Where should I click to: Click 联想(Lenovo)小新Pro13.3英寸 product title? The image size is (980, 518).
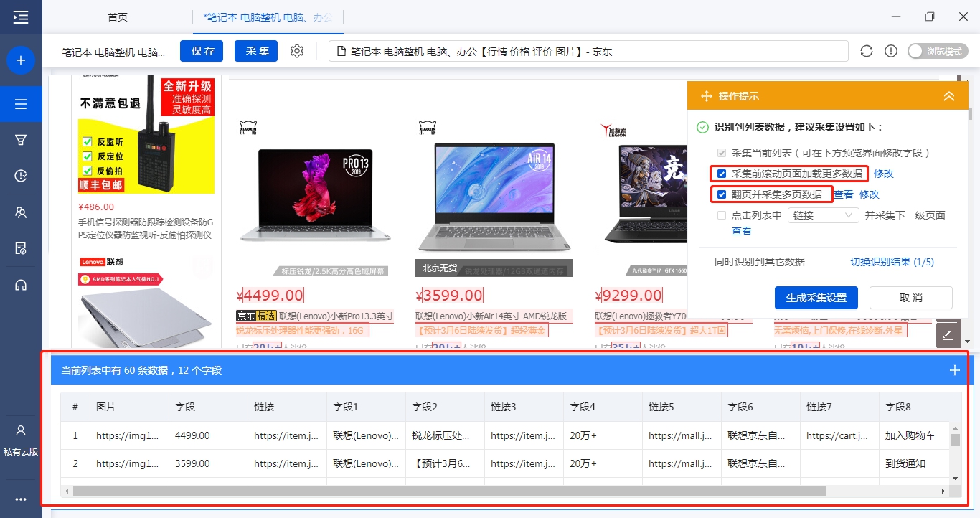pos(336,316)
